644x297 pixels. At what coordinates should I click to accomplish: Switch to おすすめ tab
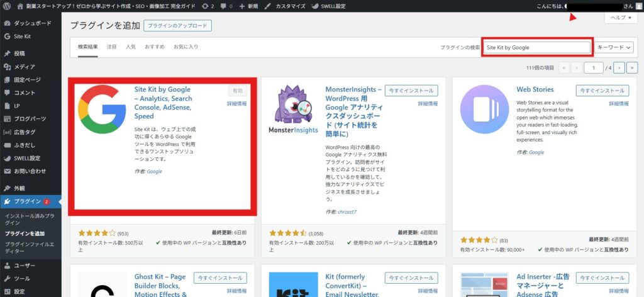pos(155,47)
